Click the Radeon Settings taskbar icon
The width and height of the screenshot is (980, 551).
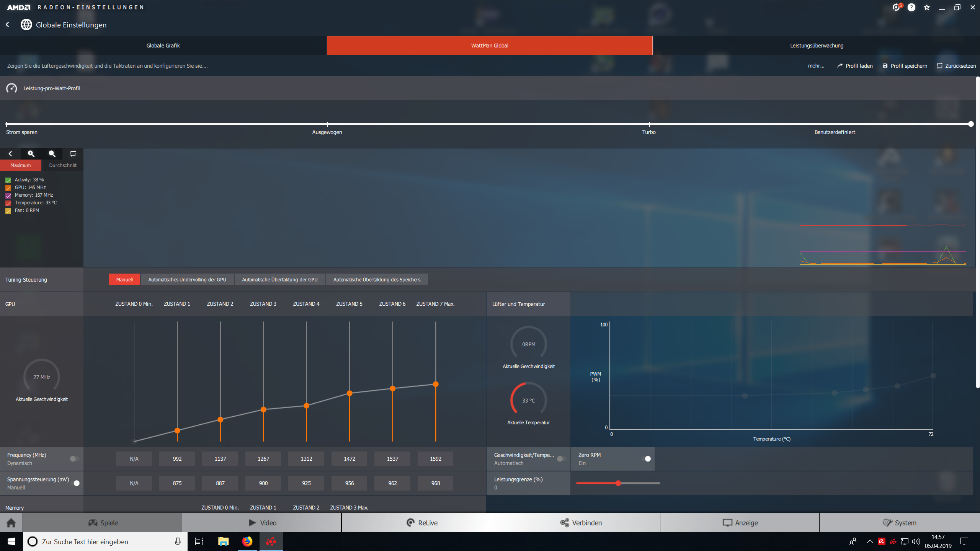(271, 541)
